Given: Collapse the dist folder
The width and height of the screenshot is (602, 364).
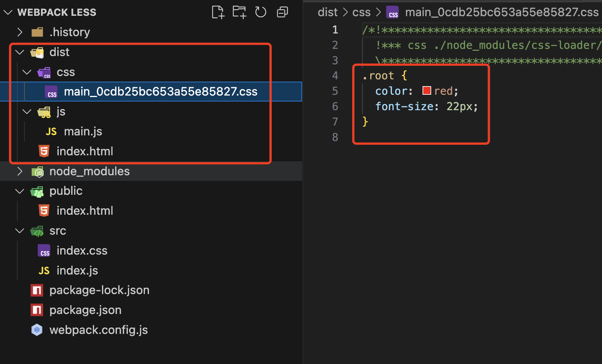Looking at the screenshot, I should coord(20,52).
